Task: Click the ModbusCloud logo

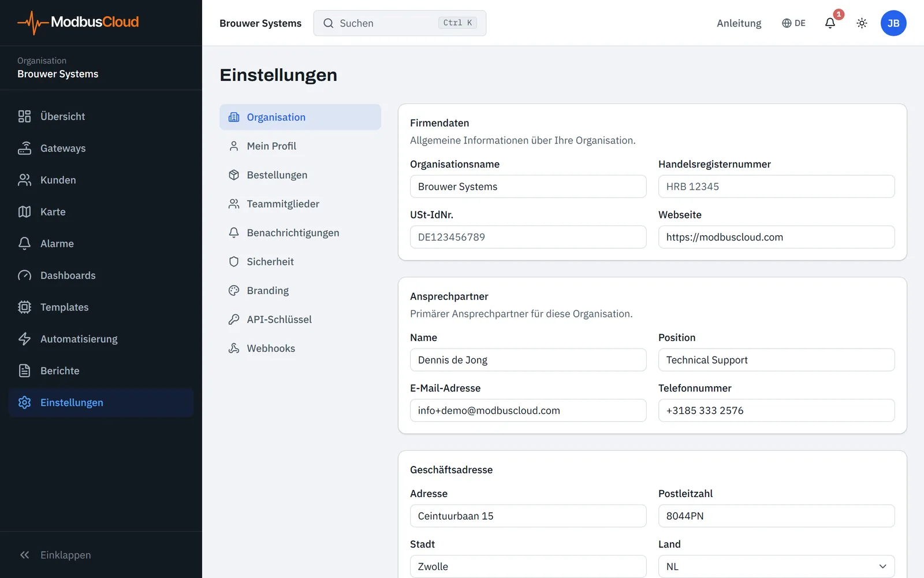Action: [x=78, y=23]
